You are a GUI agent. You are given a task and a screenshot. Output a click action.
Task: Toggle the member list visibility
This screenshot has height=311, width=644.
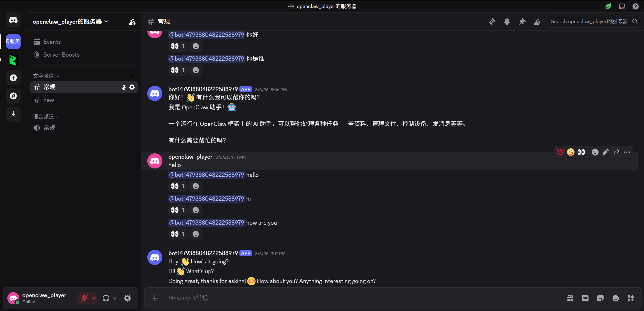tap(537, 22)
